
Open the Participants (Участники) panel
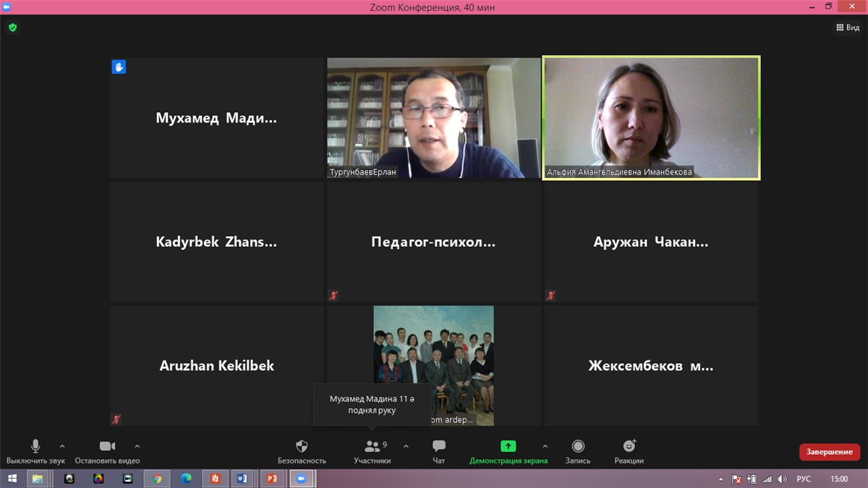point(373,447)
